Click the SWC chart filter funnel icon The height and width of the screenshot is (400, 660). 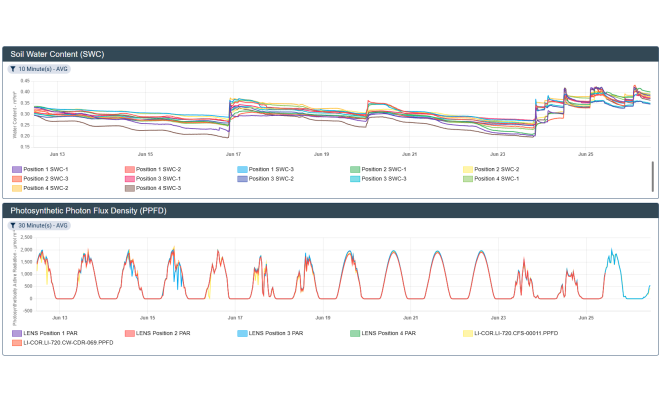coord(13,69)
